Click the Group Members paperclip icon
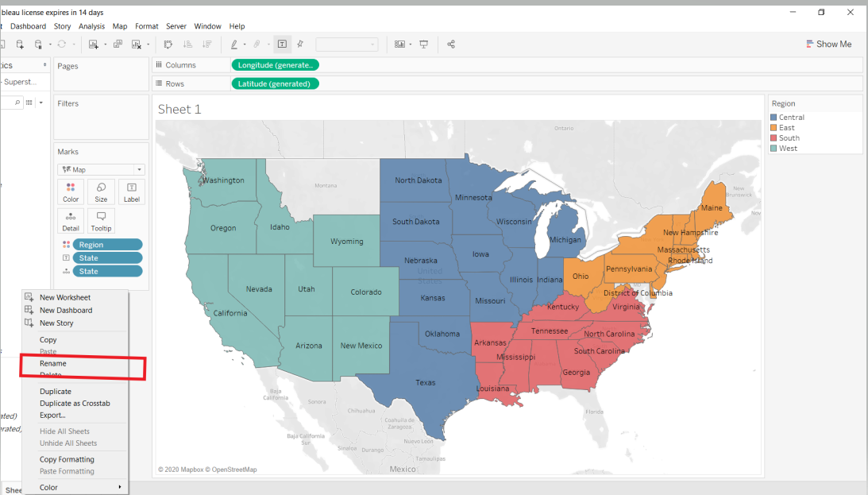This screenshot has width=868, height=495. (257, 44)
